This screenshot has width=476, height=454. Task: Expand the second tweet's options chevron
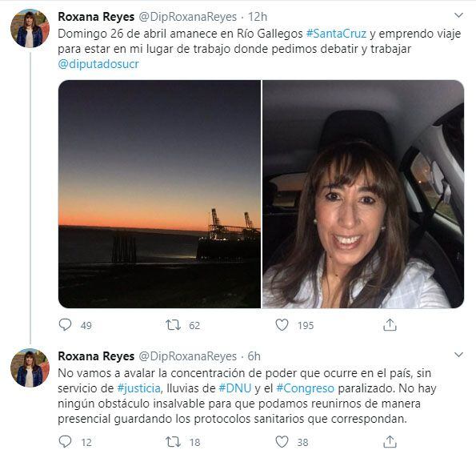coord(458,355)
